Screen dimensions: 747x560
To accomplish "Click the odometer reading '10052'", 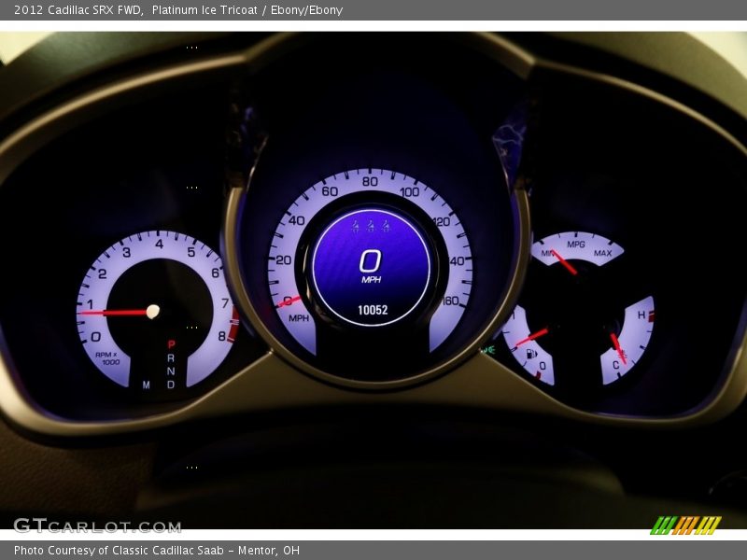I will click(373, 310).
